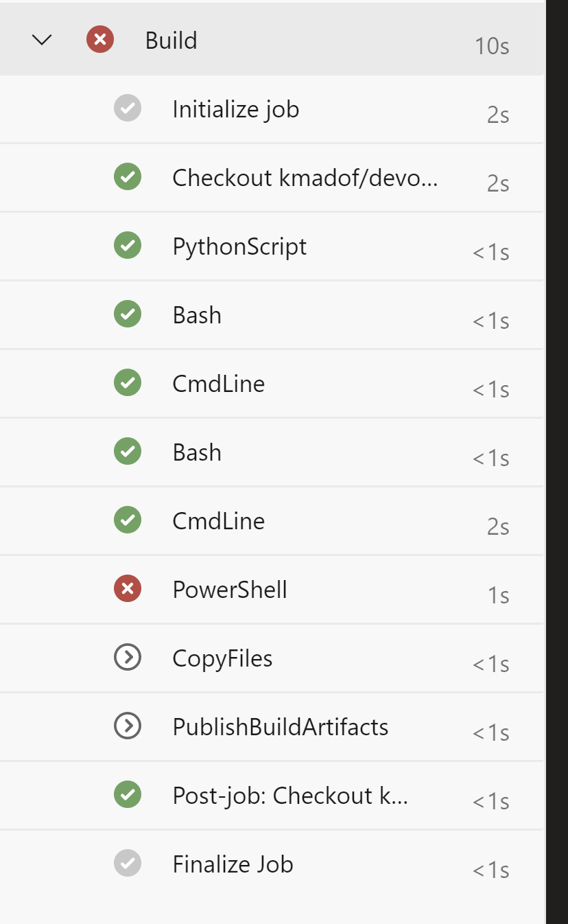The image size is (568, 924).
Task: Click the Build job header label
Action: (x=171, y=41)
